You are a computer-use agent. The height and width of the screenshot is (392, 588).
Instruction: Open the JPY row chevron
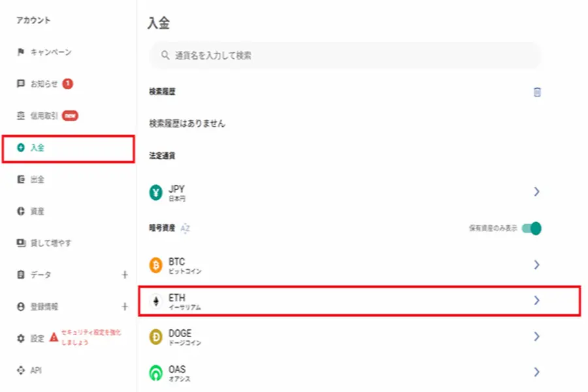pyautogui.click(x=537, y=191)
